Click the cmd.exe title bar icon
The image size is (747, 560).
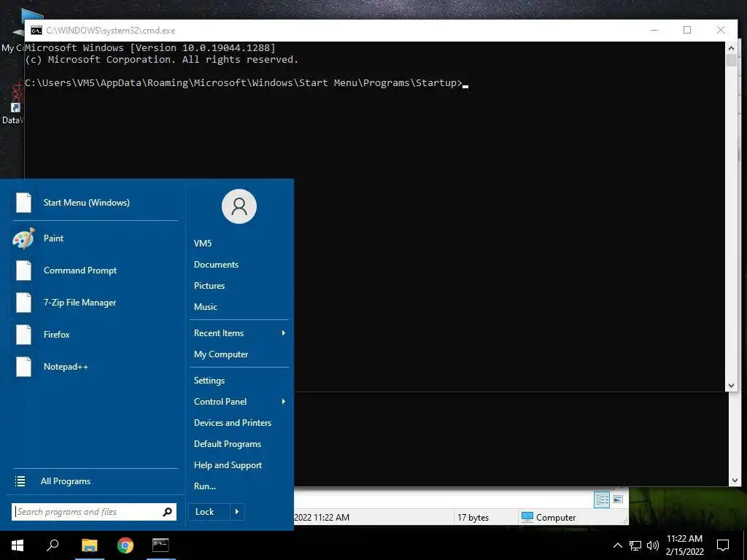click(36, 31)
